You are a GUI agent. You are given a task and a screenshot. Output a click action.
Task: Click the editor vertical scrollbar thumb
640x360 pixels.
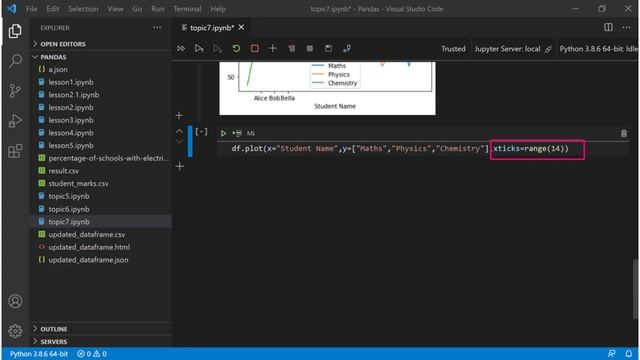click(x=635, y=289)
